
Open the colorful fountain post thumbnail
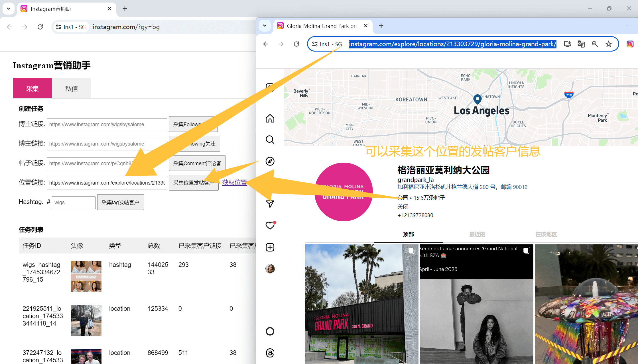coord(586,304)
